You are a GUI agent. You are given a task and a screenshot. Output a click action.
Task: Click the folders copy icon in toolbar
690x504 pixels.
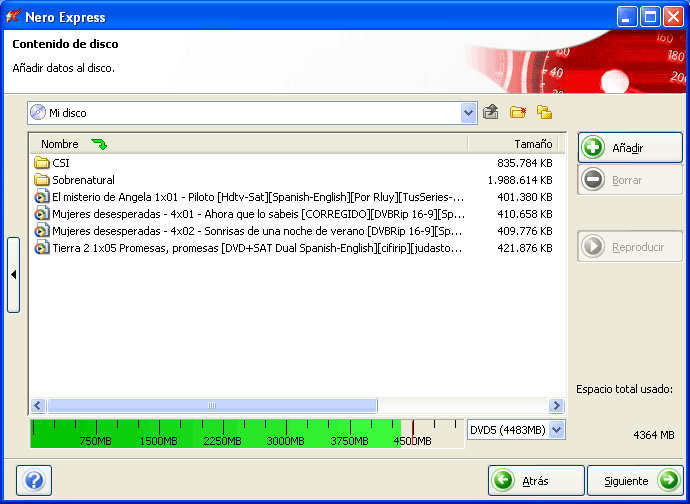pyautogui.click(x=544, y=112)
